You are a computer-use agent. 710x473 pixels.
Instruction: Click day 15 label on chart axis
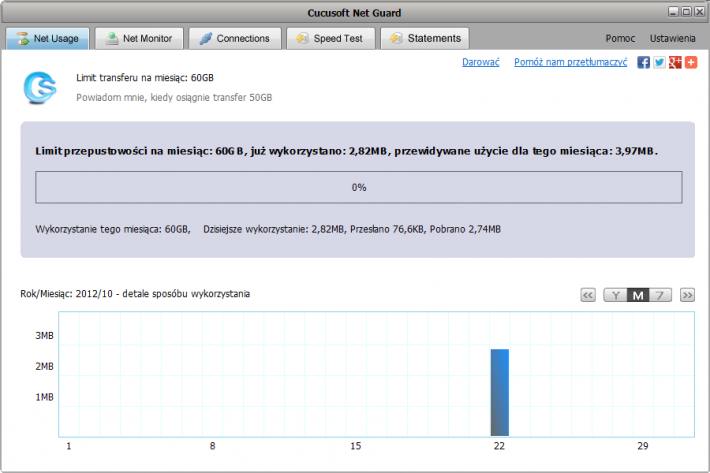click(x=355, y=446)
